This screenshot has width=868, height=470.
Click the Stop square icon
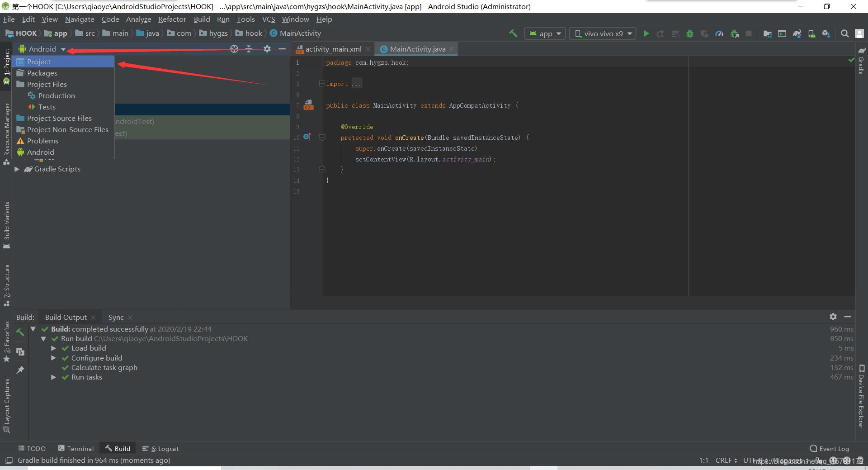click(749, 33)
